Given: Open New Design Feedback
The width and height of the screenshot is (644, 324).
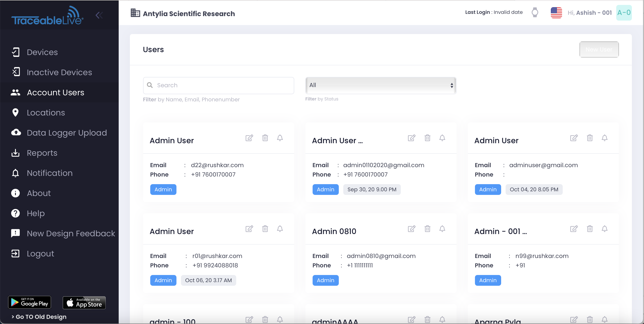Looking at the screenshot, I should tap(59, 233).
